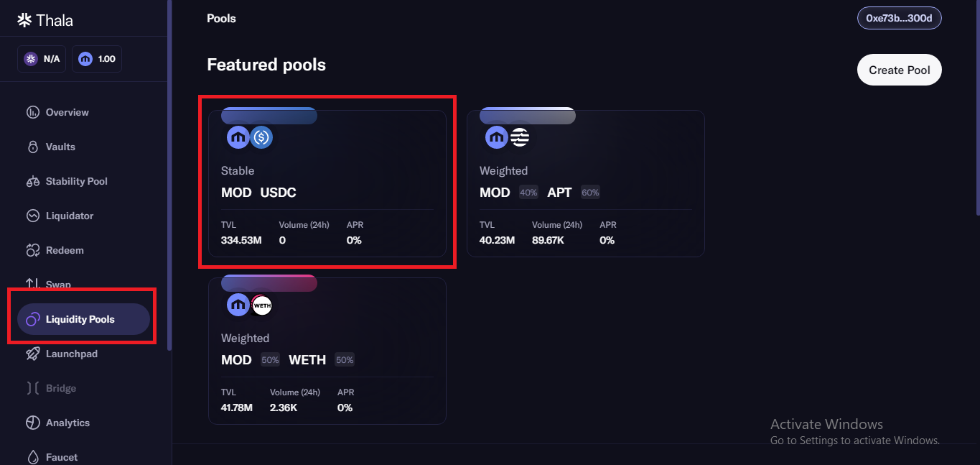Open the Redeem icon
The width and height of the screenshot is (980, 465).
click(x=32, y=250)
